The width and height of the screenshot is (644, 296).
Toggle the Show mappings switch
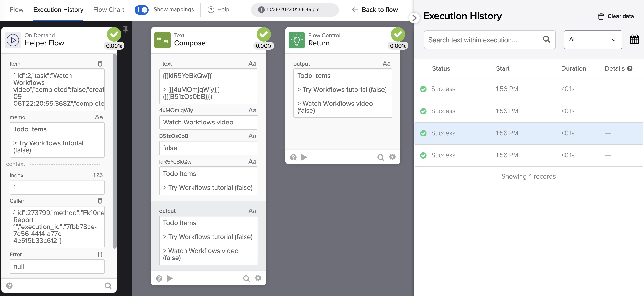pos(141,10)
